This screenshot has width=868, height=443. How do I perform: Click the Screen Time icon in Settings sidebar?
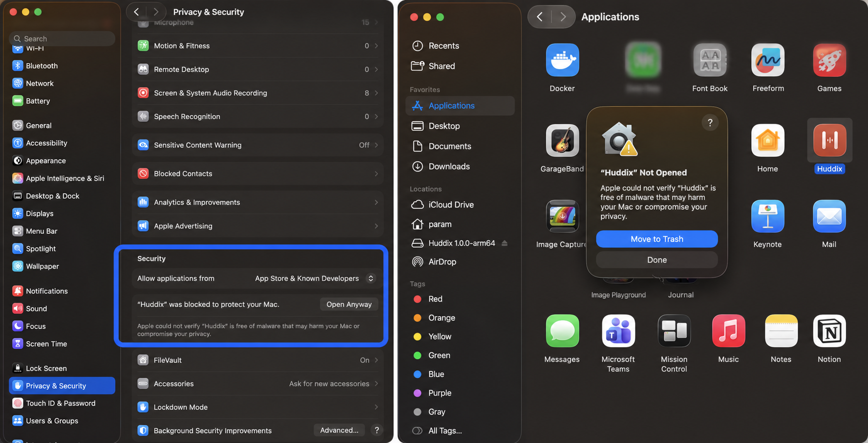[x=18, y=344]
